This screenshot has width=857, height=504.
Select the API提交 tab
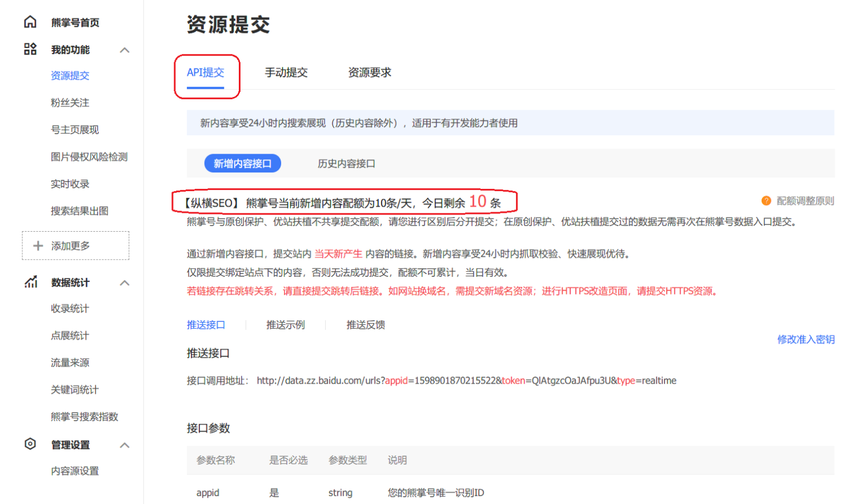[207, 72]
